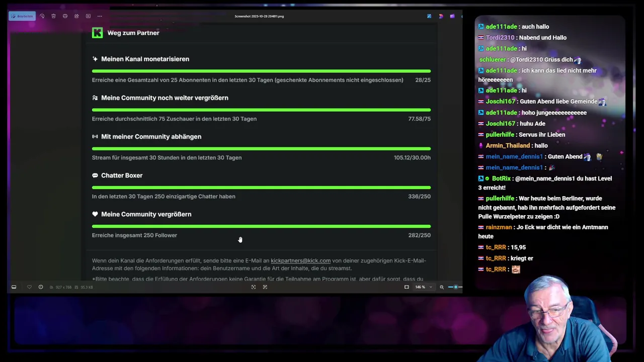This screenshot has height=362, width=644.
Task: Click the visual search scan icon
Action: point(265,287)
